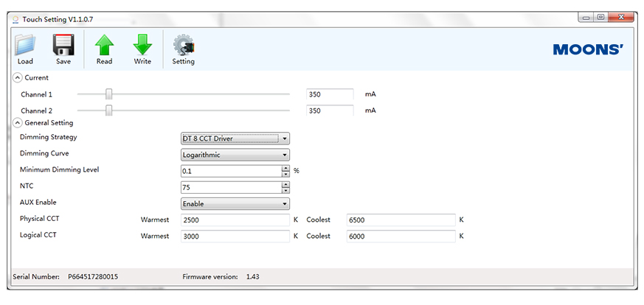Viewport: 644px width, 305px height.
Task: Click the Channel 2 slider thumb
Action: 108,111
